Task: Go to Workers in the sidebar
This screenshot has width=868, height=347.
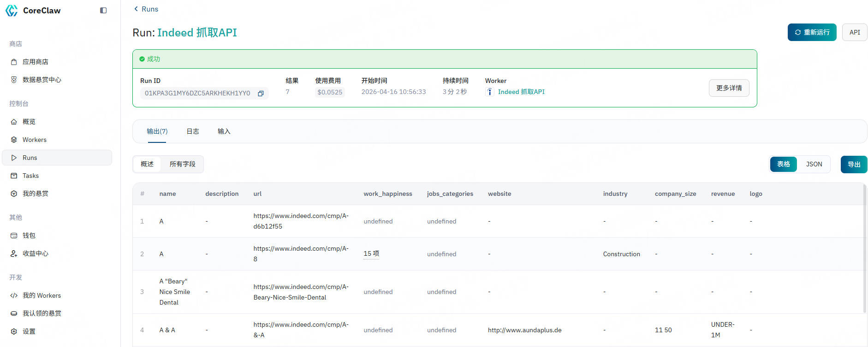Action: (x=34, y=140)
